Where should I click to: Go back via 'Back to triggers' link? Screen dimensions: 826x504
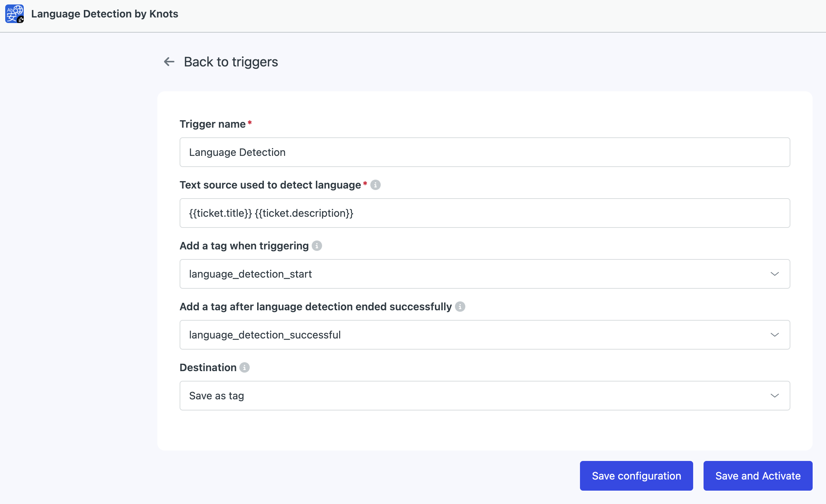(231, 62)
